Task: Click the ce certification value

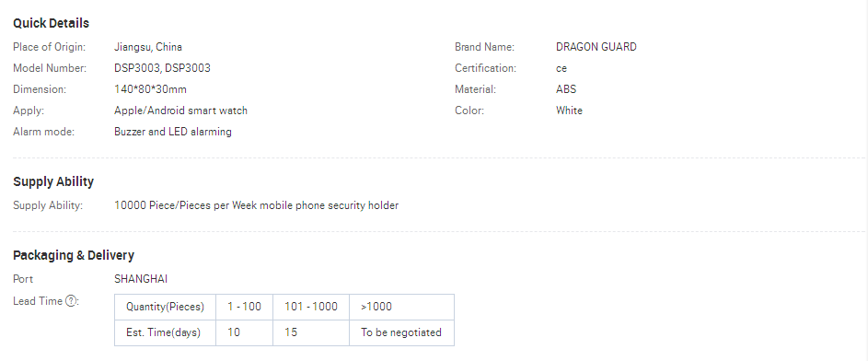Action: coord(561,68)
